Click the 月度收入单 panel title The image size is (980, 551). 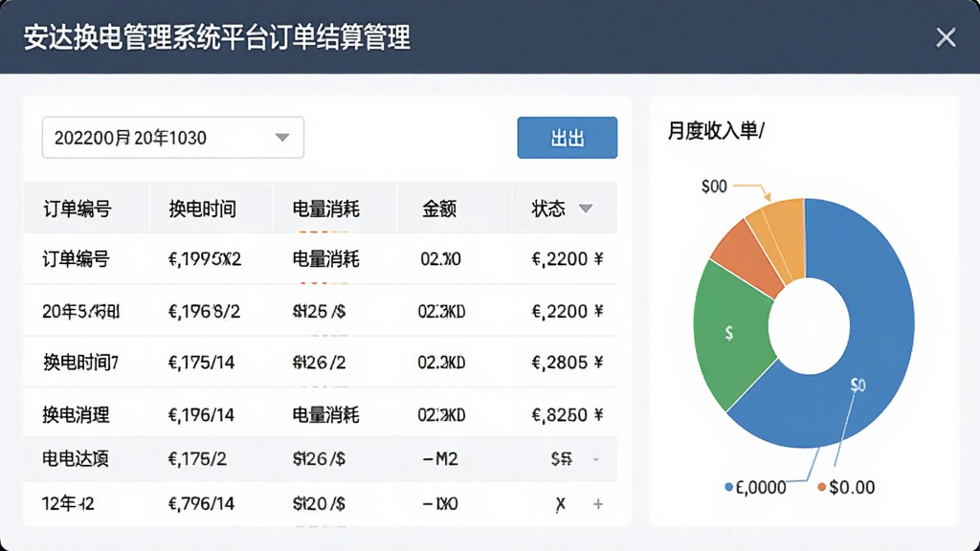pos(716,130)
